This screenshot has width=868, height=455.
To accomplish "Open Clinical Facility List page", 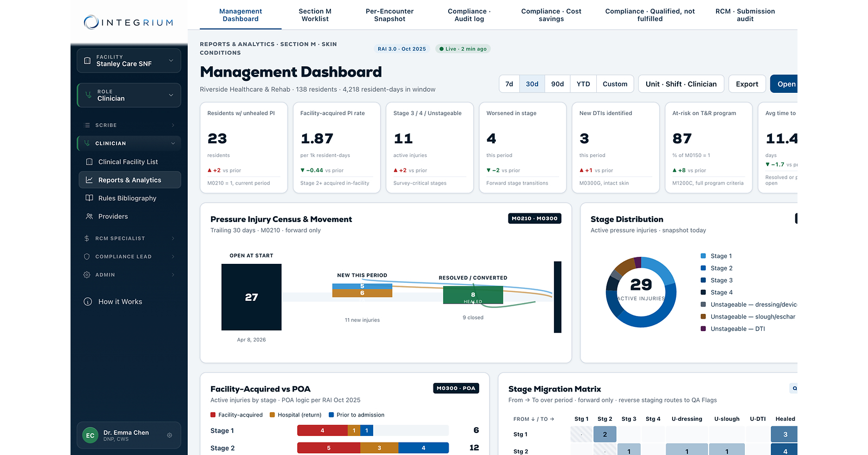I will pyautogui.click(x=130, y=162).
